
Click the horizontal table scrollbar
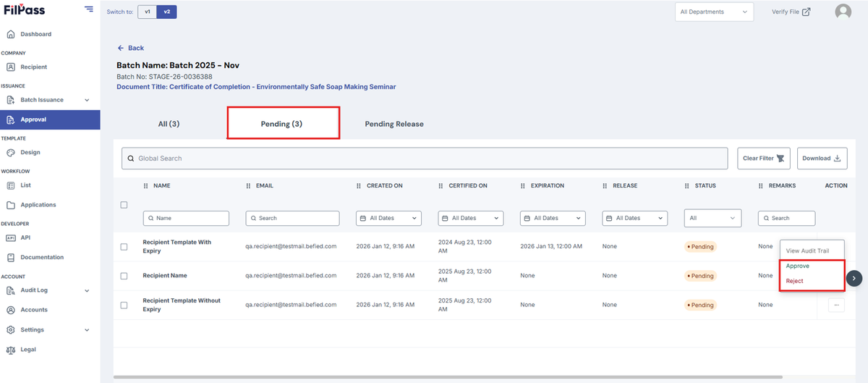point(448,377)
